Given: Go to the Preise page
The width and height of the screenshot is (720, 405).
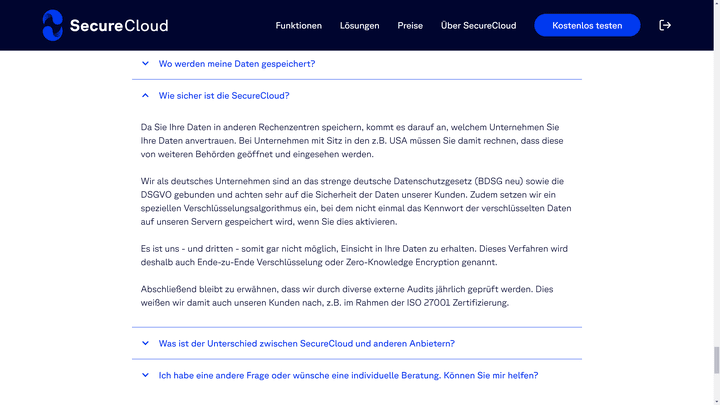Looking at the screenshot, I should point(410,26).
